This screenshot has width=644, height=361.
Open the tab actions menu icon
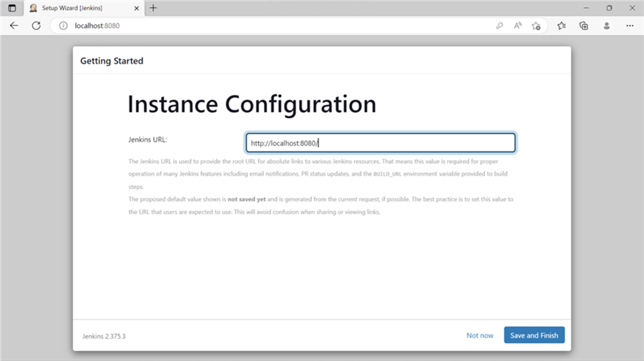click(x=12, y=8)
